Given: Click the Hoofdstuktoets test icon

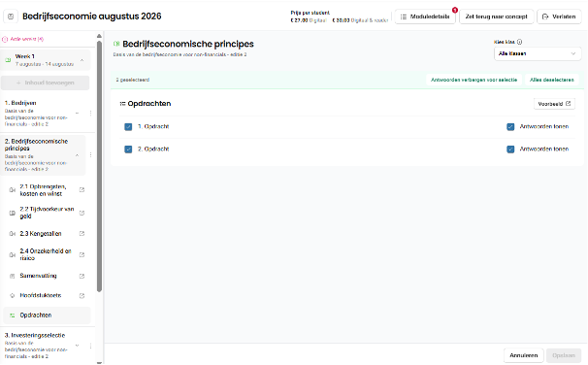Looking at the screenshot, I should pos(13,296).
